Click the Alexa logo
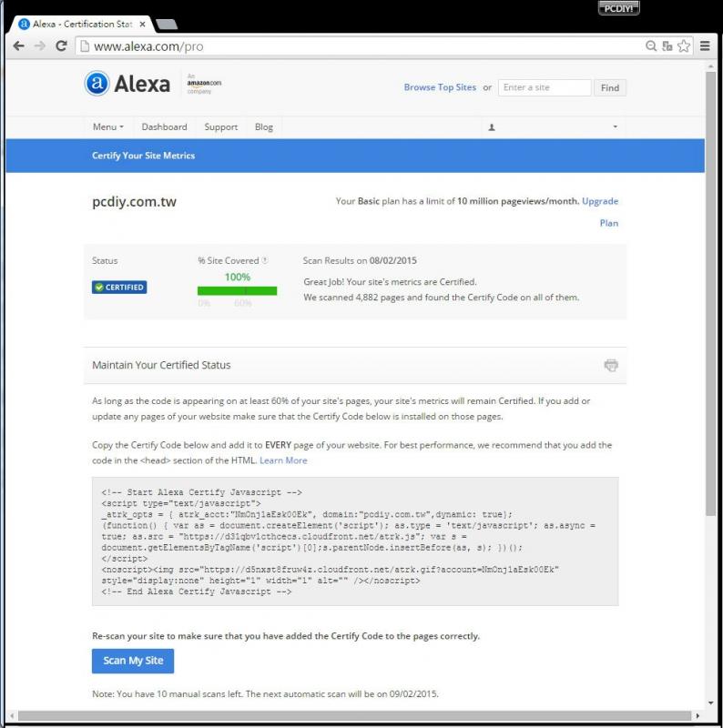This screenshot has height=728, width=723. point(127,84)
